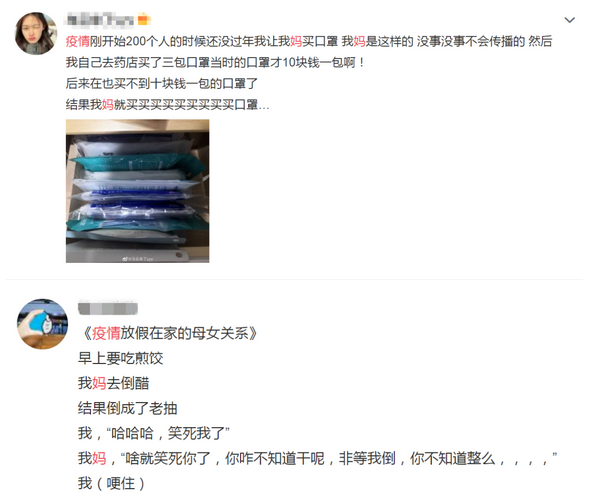The width and height of the screenshot is (595, 504).
Task: Click red 妈 in 我让我妈买口罩
Action: tap(296, 41)
